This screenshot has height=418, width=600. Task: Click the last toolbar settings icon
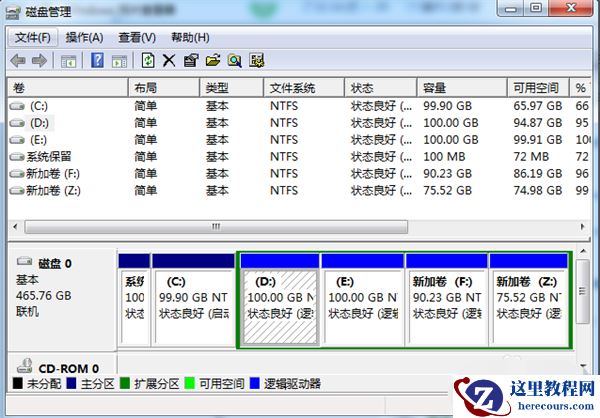(256, 60)
